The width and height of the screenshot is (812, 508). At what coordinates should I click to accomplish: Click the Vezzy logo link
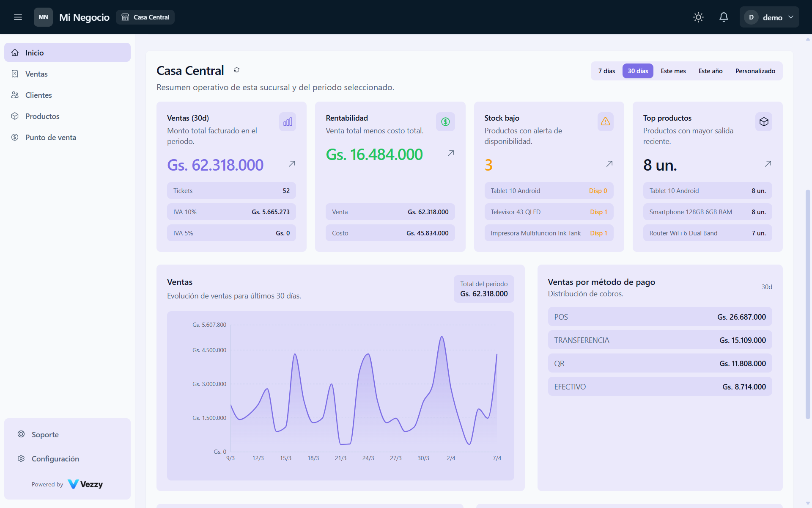click(85, 484)
